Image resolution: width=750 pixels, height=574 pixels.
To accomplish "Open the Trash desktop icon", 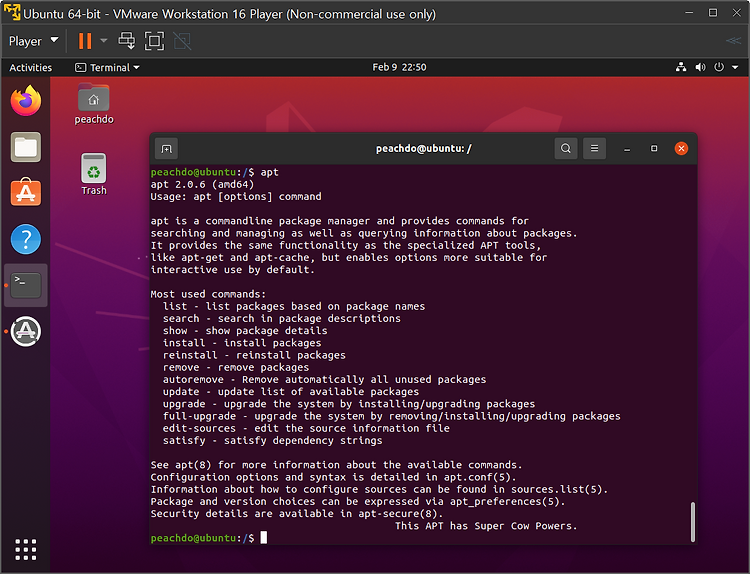I will point(94,174).
